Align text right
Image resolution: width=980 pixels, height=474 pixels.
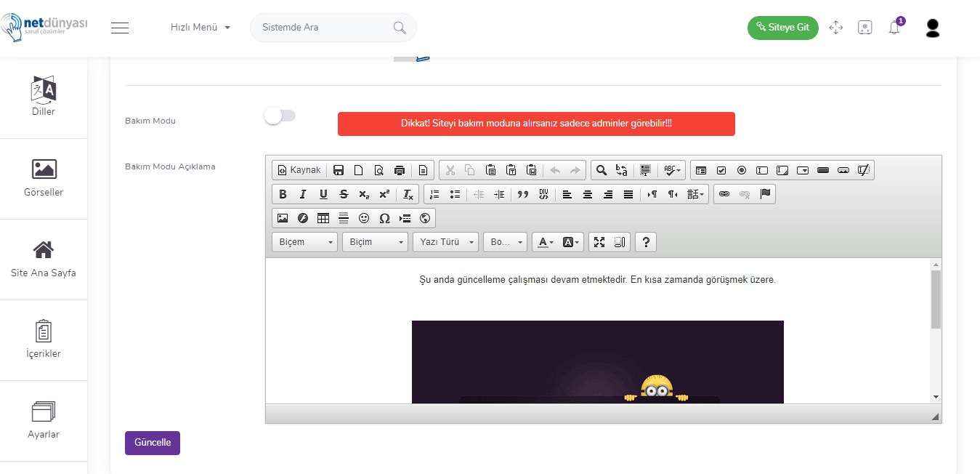608,194
